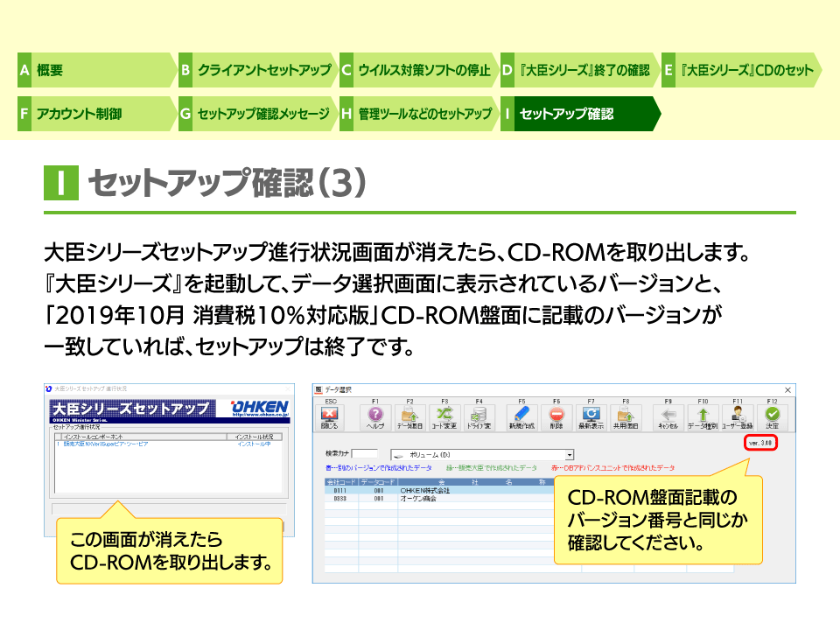Viewport: 840px width, 630px height.
Task: Switch to step E 『大臣シリーズ』CDのセット tab
Action: [x=741, y=70]
